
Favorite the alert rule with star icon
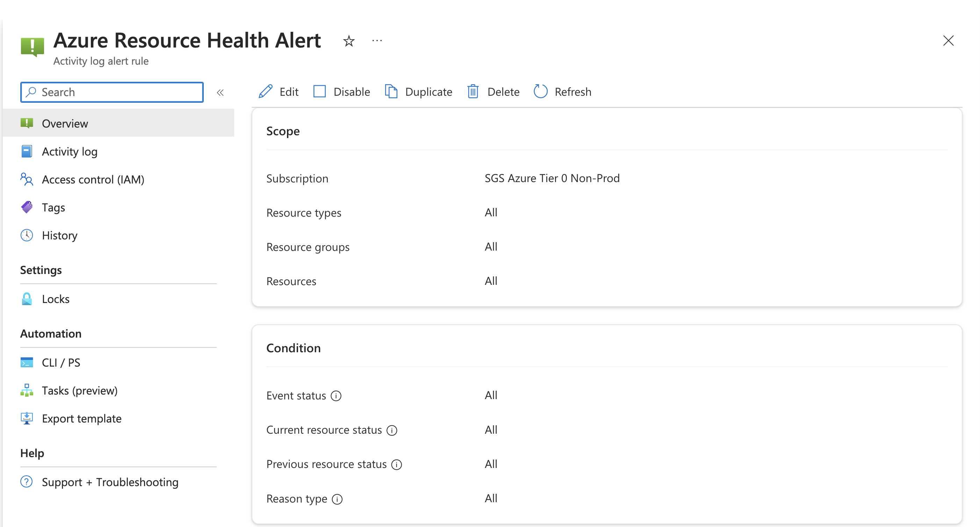[x=348, y=41]
